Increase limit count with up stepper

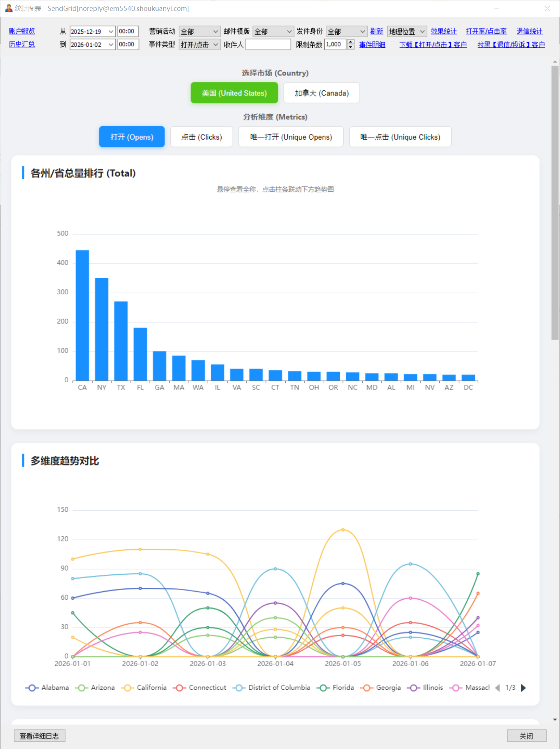(350, 42)
